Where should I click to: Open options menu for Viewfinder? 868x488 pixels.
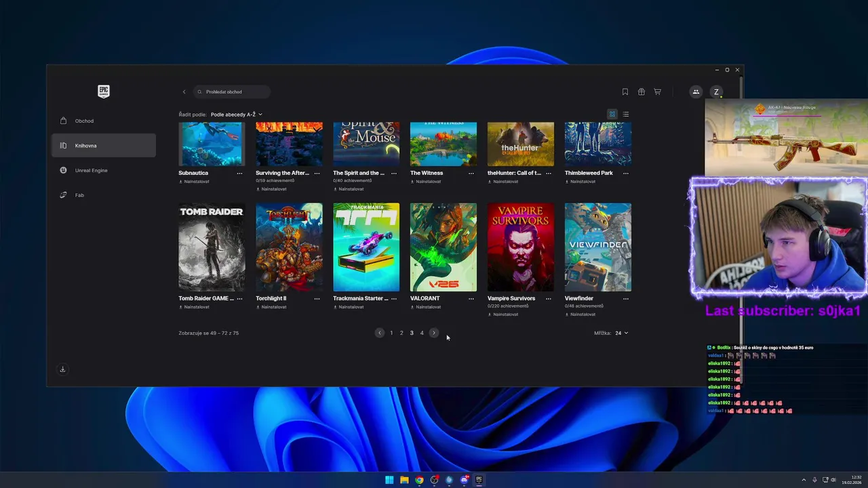pyautogui.click(x=626, y=299)
